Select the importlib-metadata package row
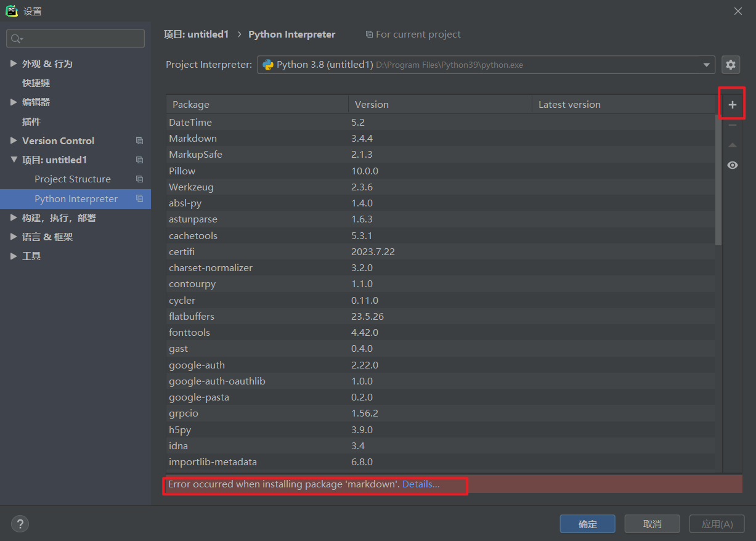Image resolution: width=756 pixels, height=541 pixels. 441,462
